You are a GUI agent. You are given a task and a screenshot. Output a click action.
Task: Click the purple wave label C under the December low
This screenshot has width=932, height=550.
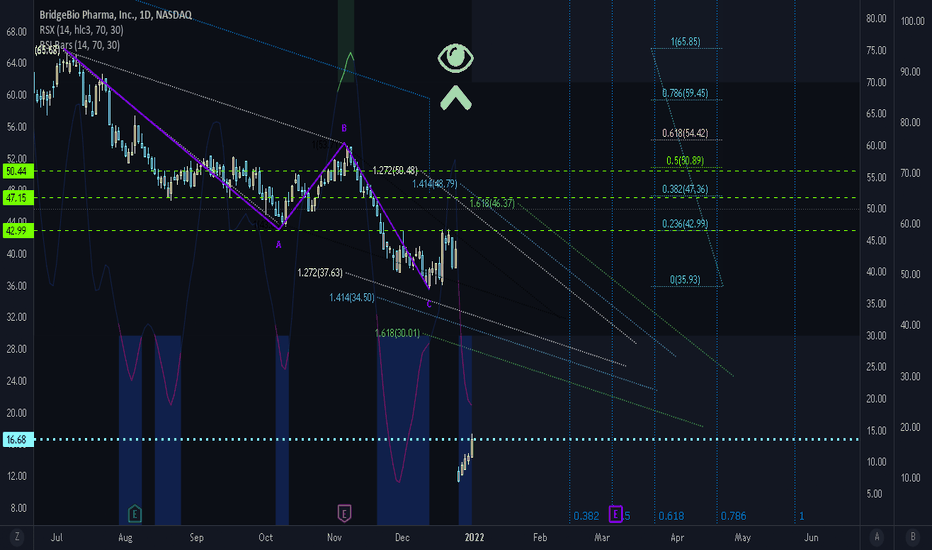[429, 304]
